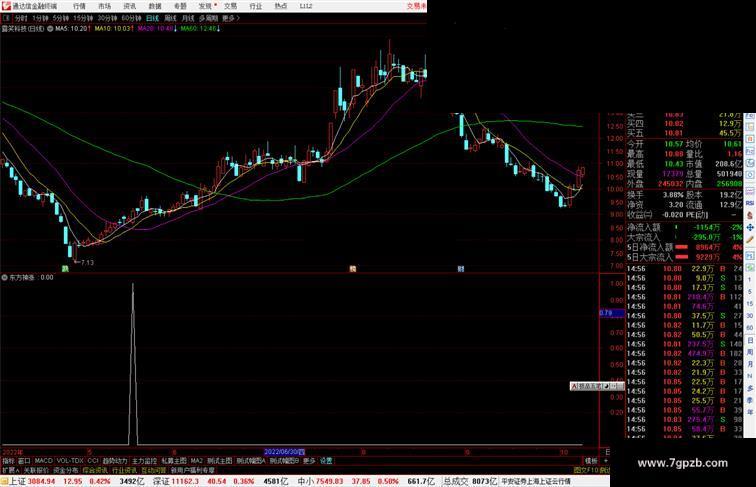Select the 周线 weekly chart tab
Viewport: 756px width, 487px height.
click(x=170, y=18)
